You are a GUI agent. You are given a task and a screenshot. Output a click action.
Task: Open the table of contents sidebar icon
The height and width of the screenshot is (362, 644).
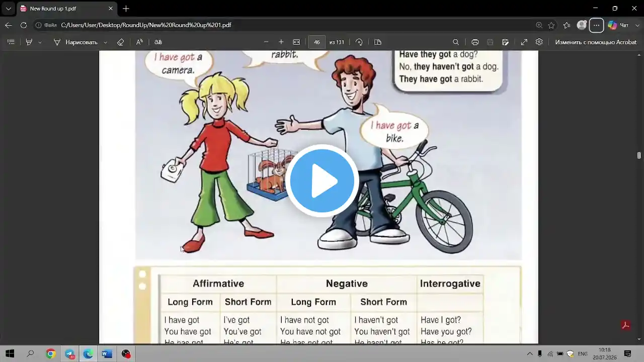11,42
